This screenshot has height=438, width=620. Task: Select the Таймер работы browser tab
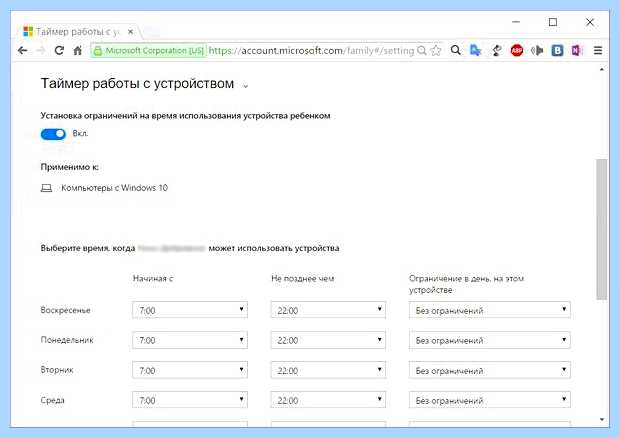(78, 32)
